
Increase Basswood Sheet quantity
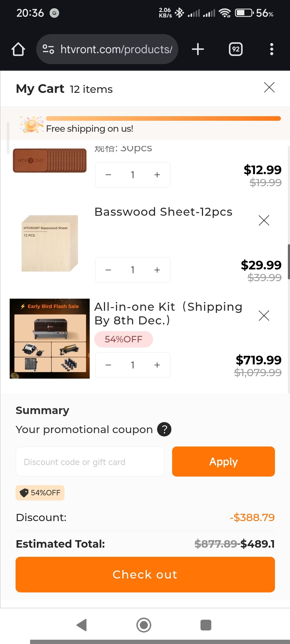coord(157,270)
